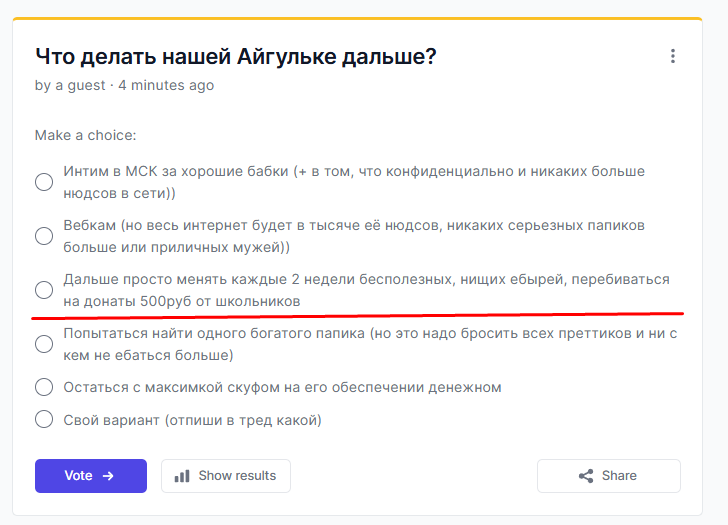Screen dimensions: 728x525
Task: Click the bar chart icon beside Show results
Action: (x=182, y=476)
